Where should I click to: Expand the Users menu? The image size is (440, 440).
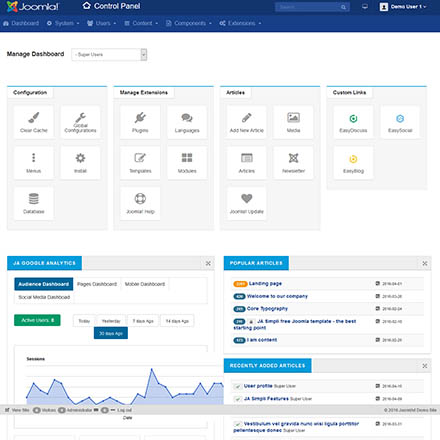pos(102,23)
